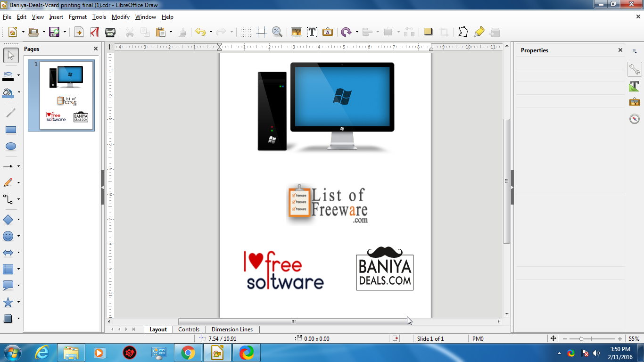This screenshot has width=644, height=362.
Task: Click the zoom in plus button
Action: pyautogui.click(x=619, y=339)
